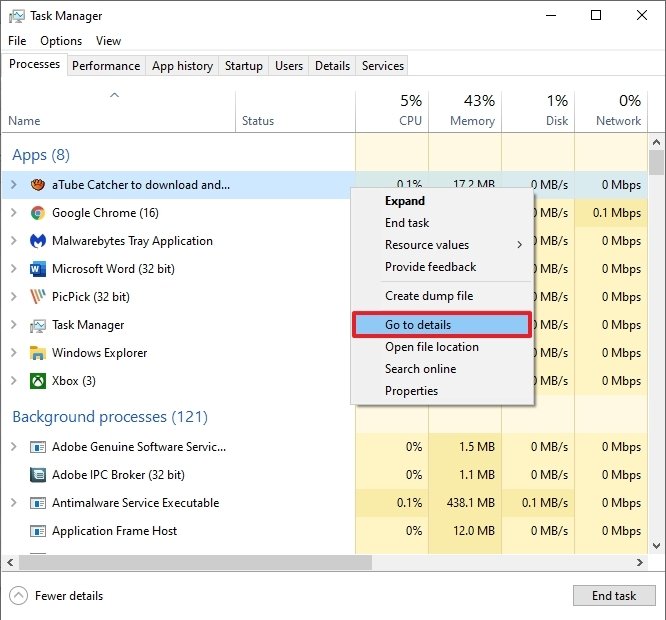Select the Processes tab
The image size is (666, 620).
point(34,64)
